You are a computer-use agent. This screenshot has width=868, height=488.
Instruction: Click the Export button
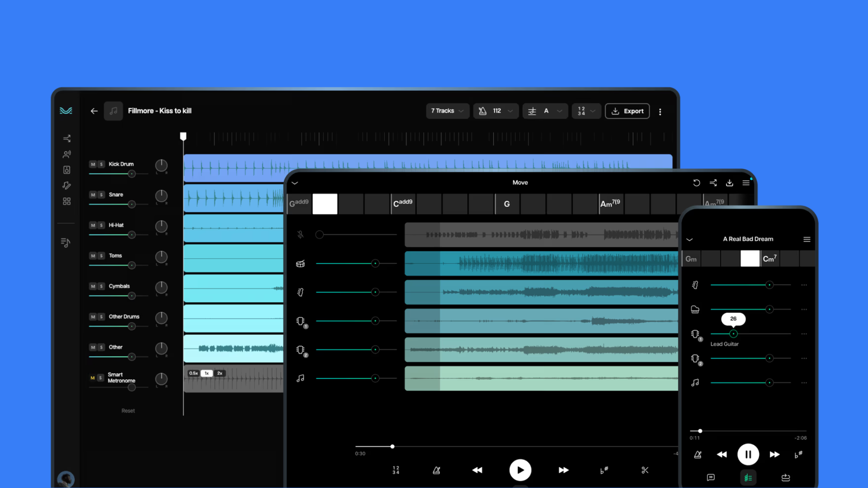click(627, 111)
